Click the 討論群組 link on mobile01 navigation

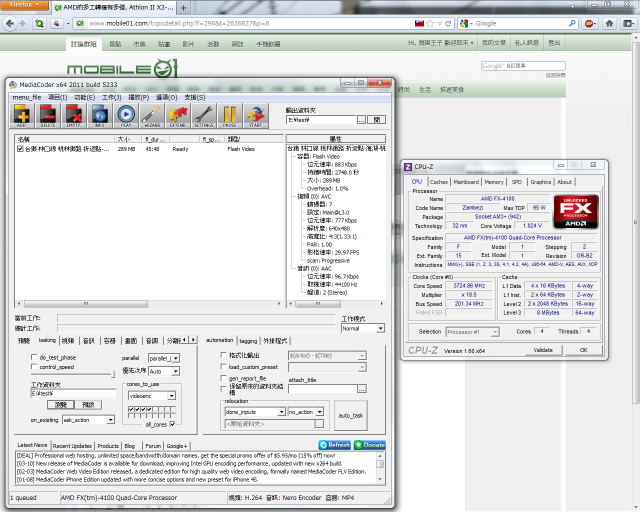(x=84, y=44)
